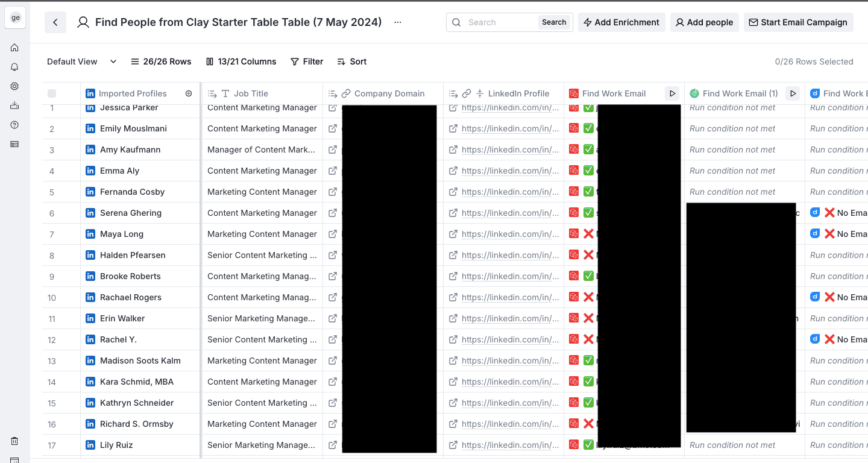The image size is (868, 463).
Task: Open the 13/21 Columns selector
Action: tap(241, 61)
